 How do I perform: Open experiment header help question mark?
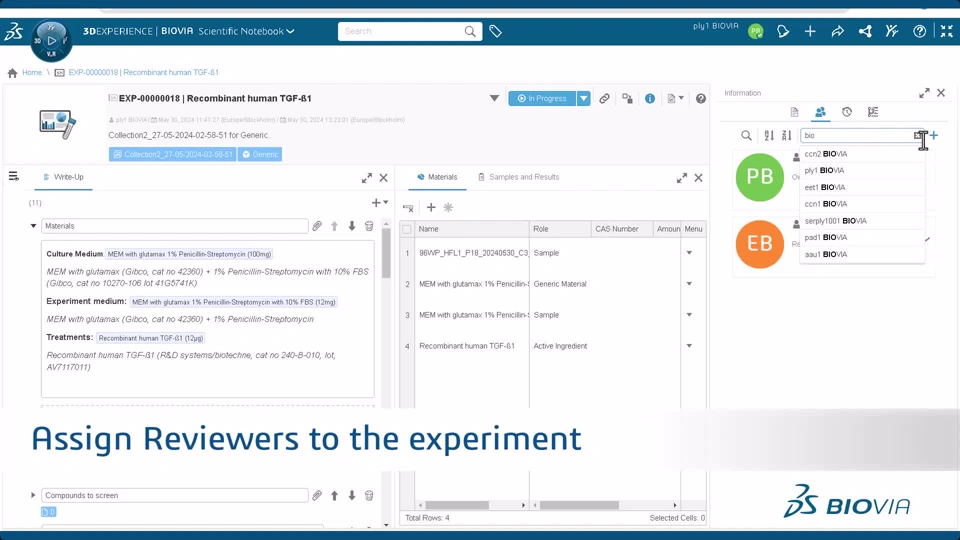700,99
